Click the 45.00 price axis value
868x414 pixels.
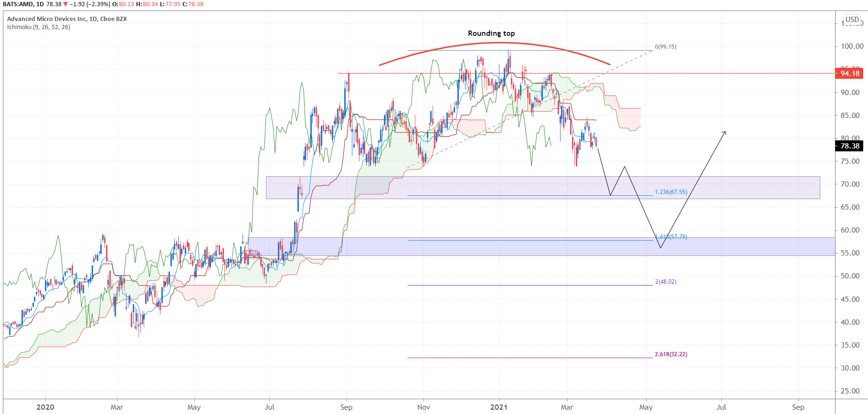(x=850, y=299)
